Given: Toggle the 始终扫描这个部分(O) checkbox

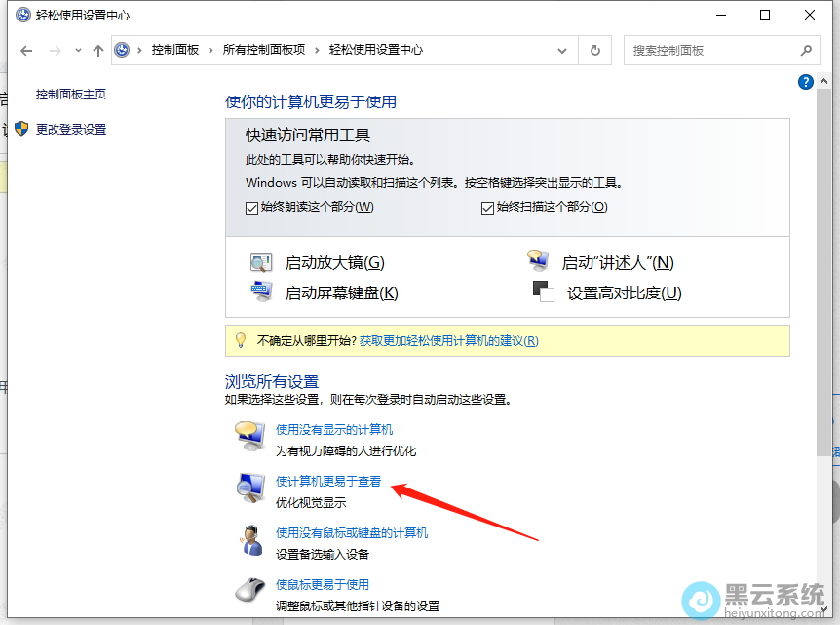Looking at the screenshot, I should 487,208.
